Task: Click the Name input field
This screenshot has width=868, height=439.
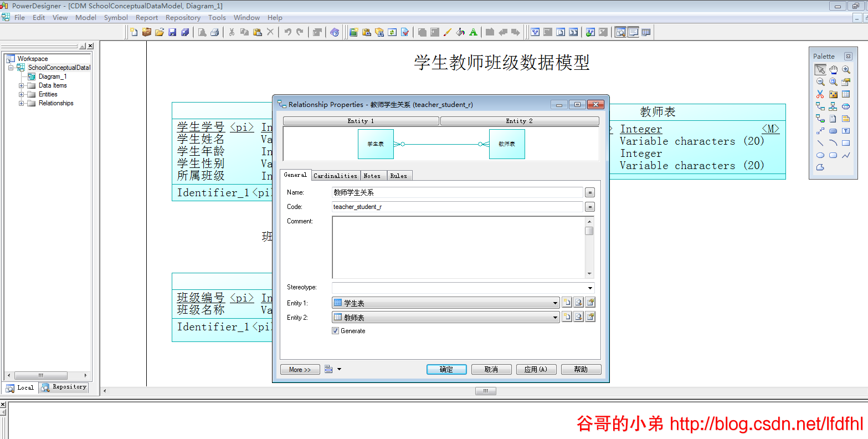Action: click(458, 192)
